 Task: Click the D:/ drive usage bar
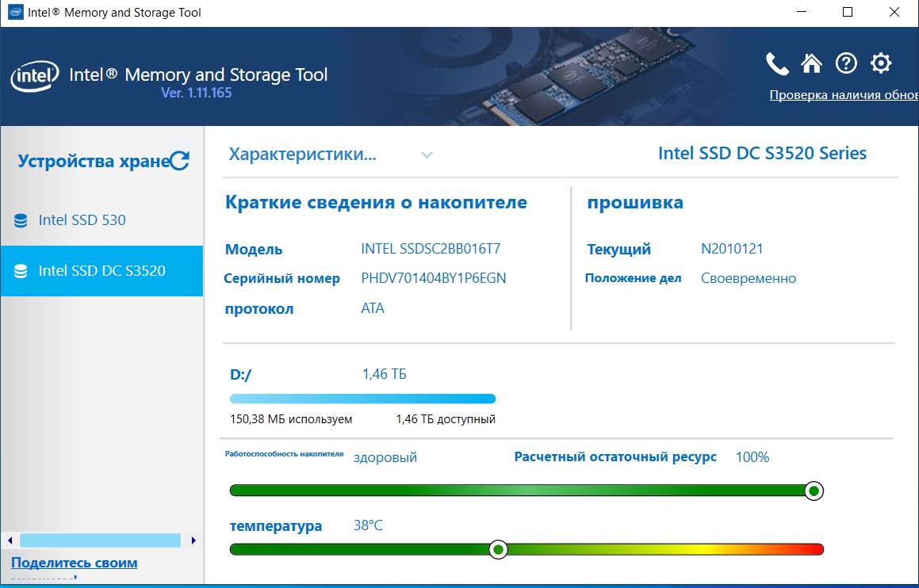click(x=362, y=399)
